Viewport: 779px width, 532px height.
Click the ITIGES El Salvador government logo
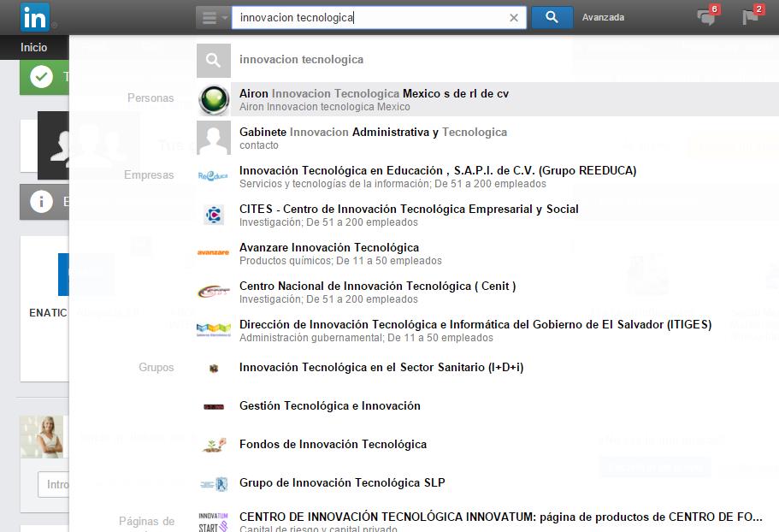click(213, 330)
